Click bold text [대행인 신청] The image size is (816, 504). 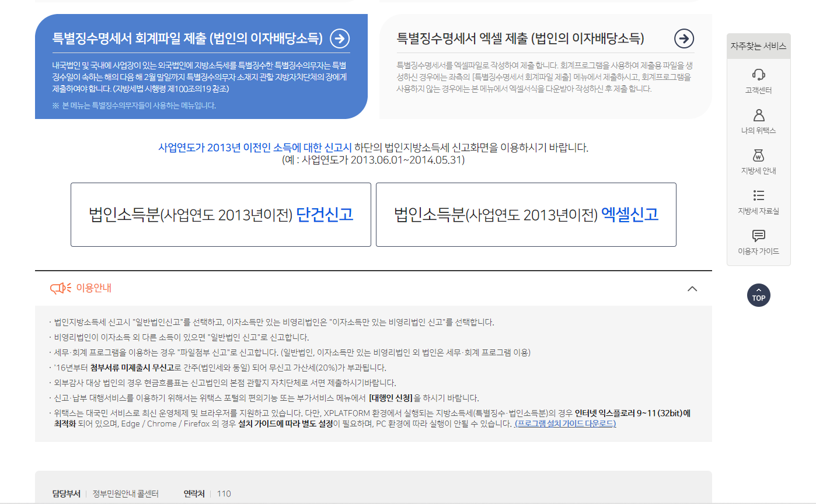tap(391, 398)
